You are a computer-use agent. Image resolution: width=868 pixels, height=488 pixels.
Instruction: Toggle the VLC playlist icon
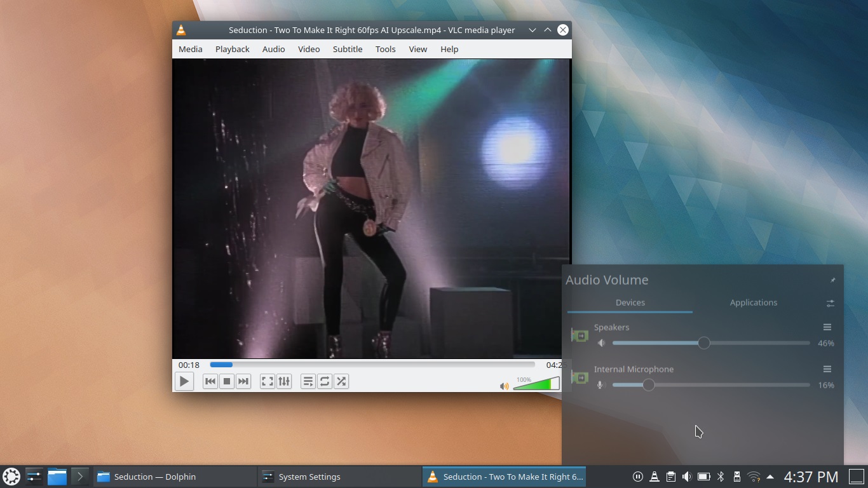click(308, 381)
